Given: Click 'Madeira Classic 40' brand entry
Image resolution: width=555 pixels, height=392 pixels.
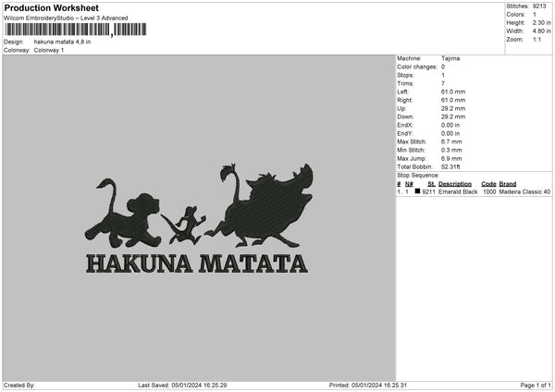Looking at the screenshot, I should click(x=524, y=191).
